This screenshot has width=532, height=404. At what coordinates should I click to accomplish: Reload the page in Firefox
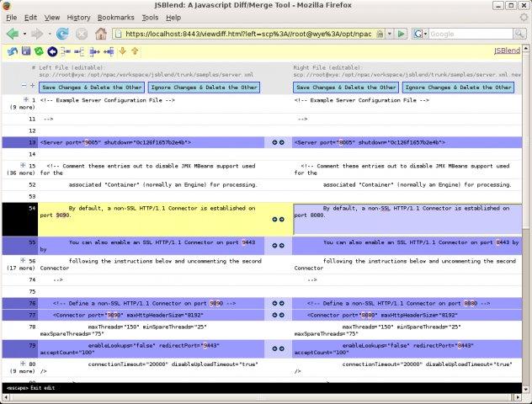(x=62, y=34)
